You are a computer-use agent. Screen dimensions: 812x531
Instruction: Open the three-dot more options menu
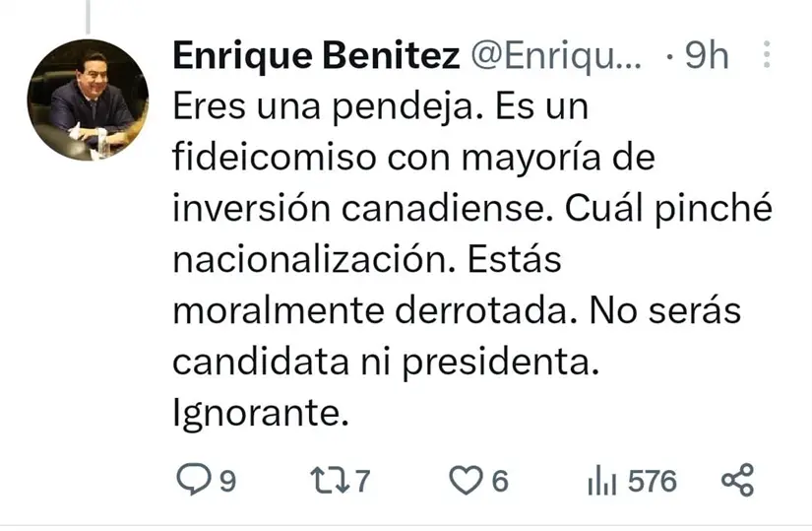coord(768,57)
